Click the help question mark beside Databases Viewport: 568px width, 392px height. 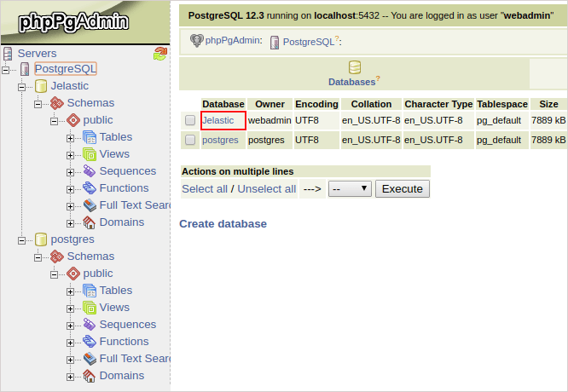[x=378, y=78]
